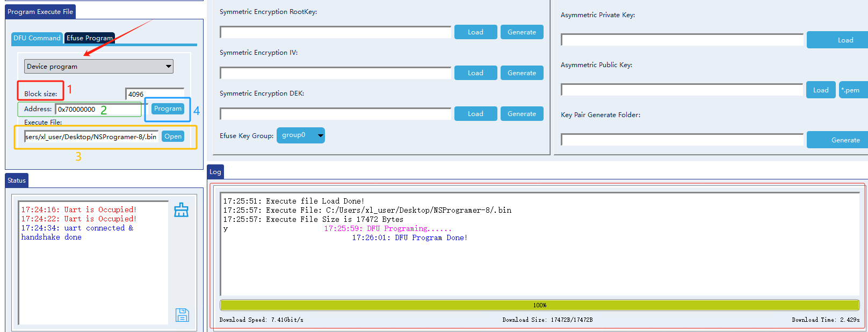Viewport: 868px width, 332px height.
Task: Load the Asymmetric Private Key
Action: point(837,40)
